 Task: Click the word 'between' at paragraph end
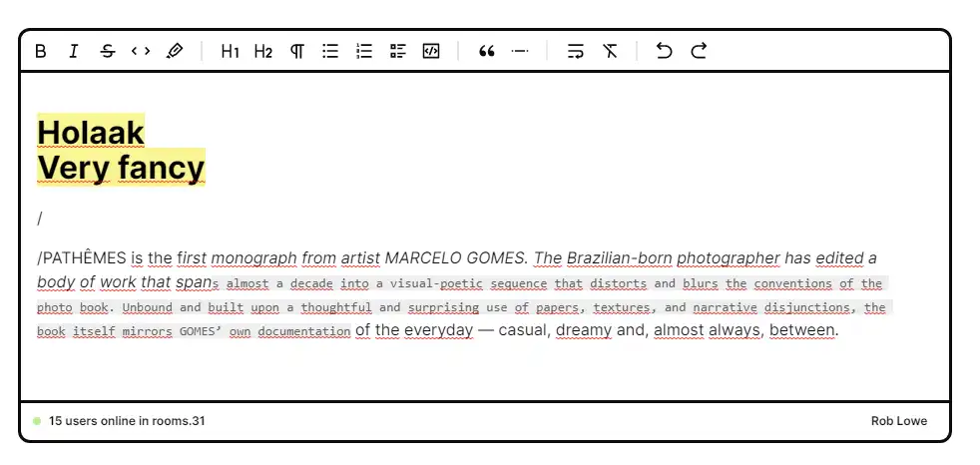(802, 330)
